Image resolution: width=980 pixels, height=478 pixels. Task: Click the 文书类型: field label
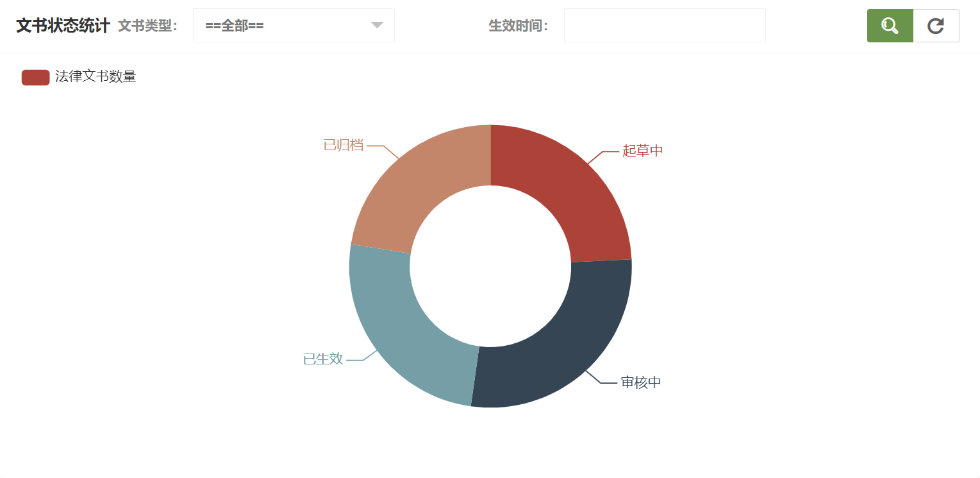148,26
